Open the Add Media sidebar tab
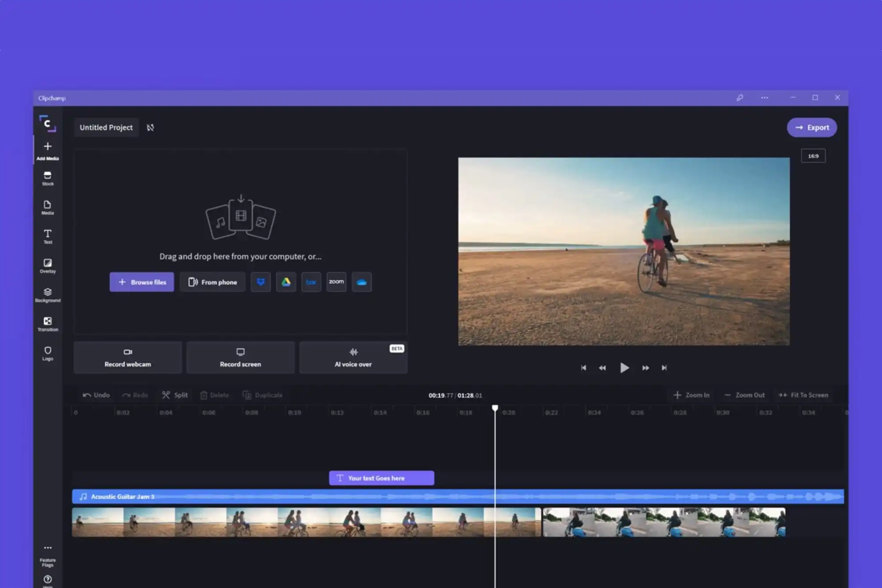 (x=48, y=150)
